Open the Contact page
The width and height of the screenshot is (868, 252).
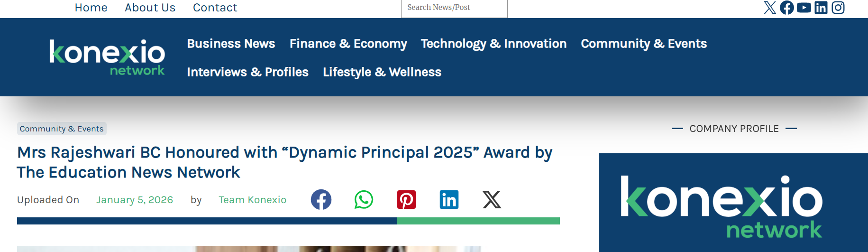pyautogui.click(x=215, y=8)
